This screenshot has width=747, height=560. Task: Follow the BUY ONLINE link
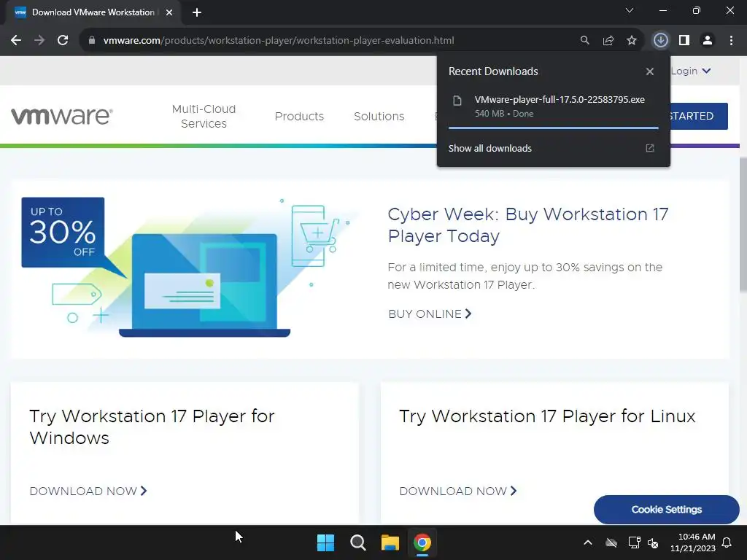click(x=430, y=314)
